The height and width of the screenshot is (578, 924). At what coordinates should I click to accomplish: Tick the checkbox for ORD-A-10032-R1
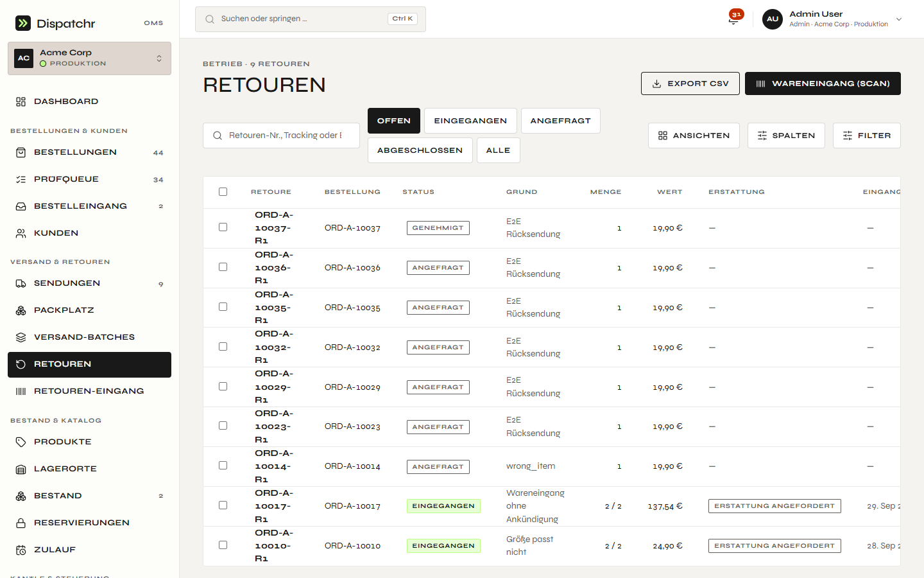pyautogui.click(x=223, y=347)
